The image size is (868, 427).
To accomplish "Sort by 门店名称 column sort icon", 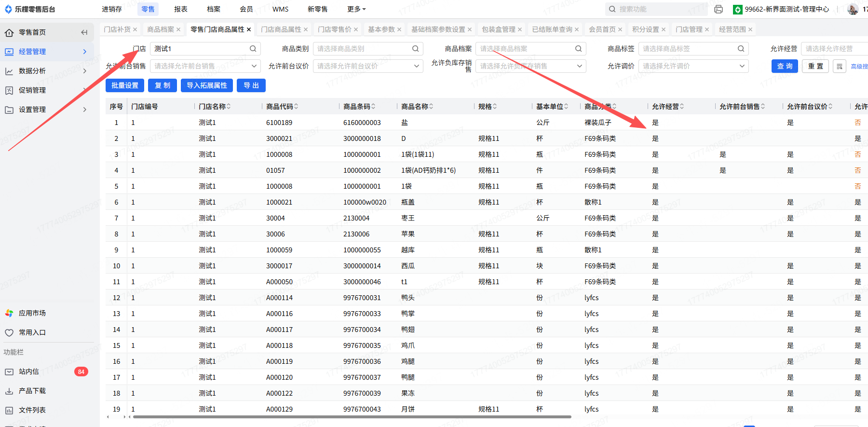I will tap(229, 107).
